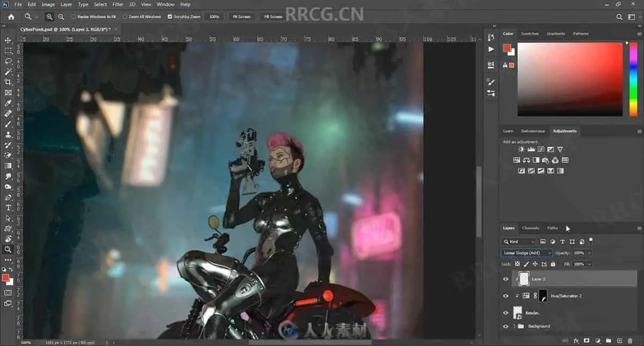Open the Image menu
The width and height of the screenshot is (644, 346).
pyautogui.click(x=48, y=4)
